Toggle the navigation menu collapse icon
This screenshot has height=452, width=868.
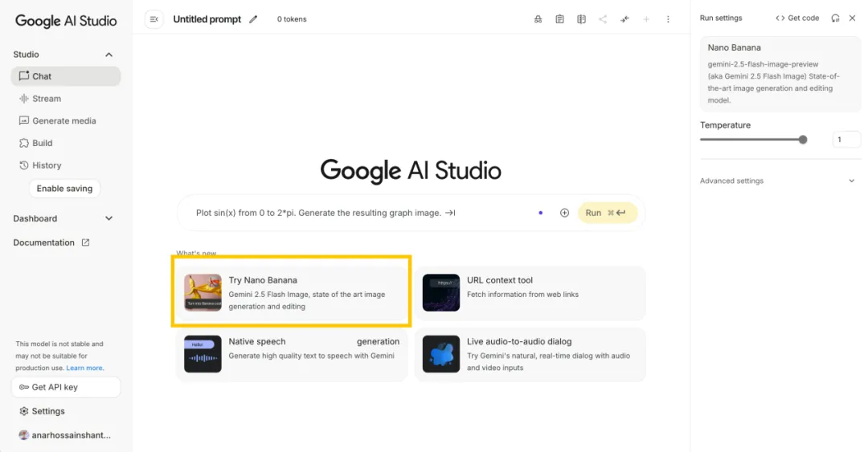click(154, 19)
